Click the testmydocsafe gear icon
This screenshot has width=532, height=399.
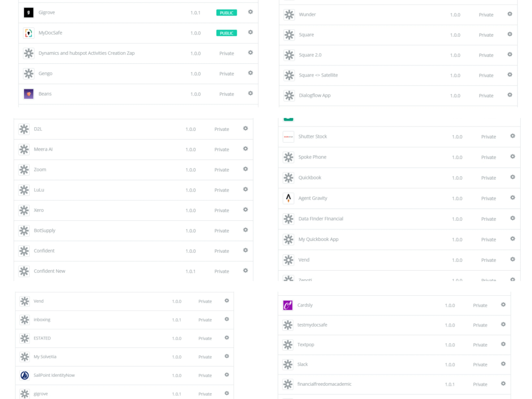pos(503,325)
